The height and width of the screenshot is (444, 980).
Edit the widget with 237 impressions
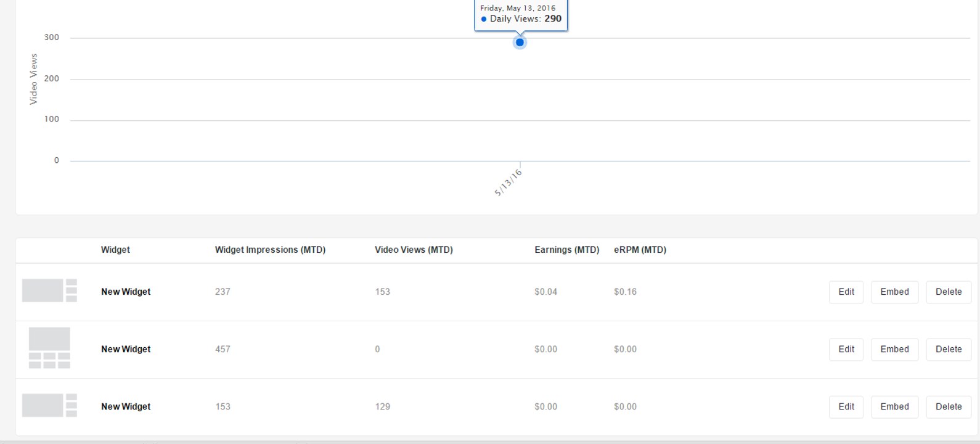(x=846, y=292)
